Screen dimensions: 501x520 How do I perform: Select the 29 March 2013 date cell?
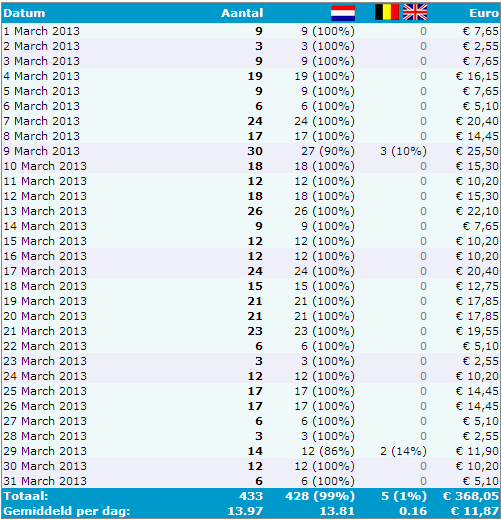[x=45, y=451]
